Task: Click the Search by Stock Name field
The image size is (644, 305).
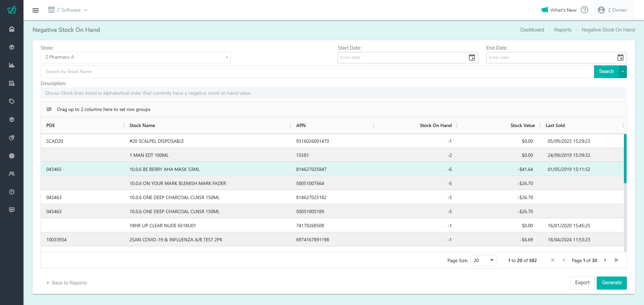Action: tap(317, 72)
